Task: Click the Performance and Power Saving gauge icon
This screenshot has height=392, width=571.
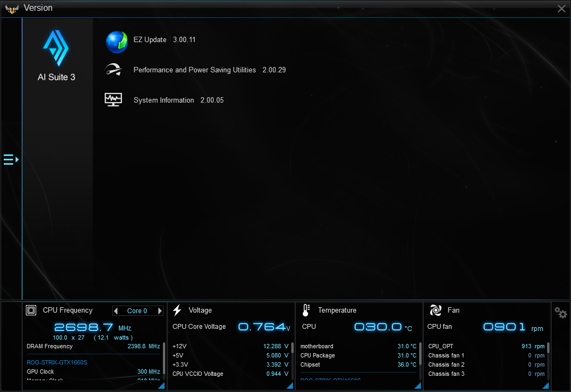Action: [113, 70]
